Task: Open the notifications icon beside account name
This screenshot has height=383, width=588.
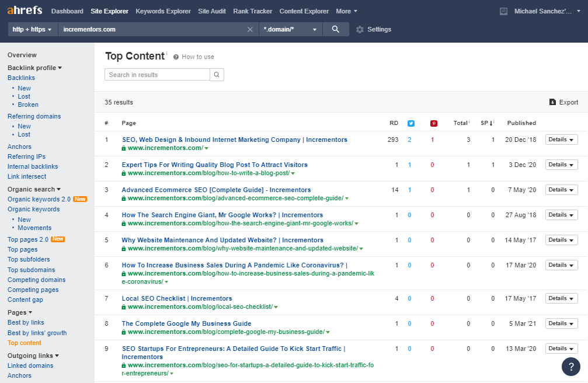Action: click(x=504, y=11)
